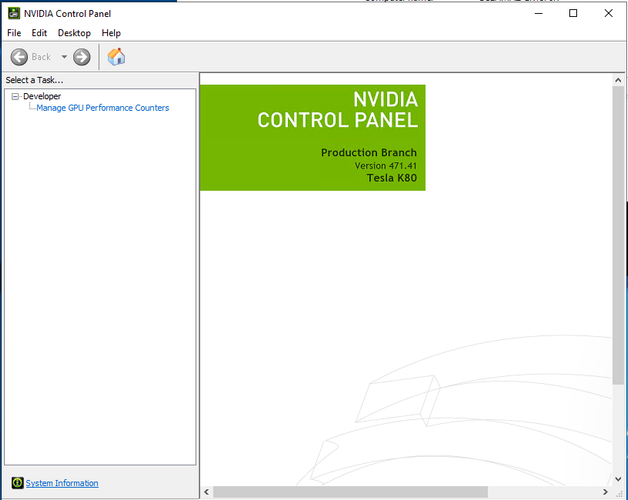Open the File menu
The height and width of the screenshot is (500, 628).
(x=14, y=33)
